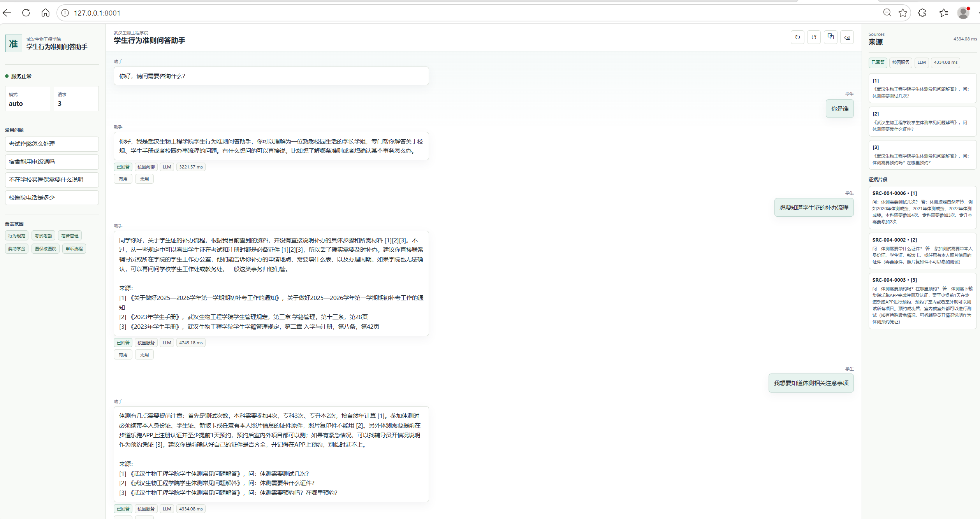The height and width of the screenshot is (519, 980).
Task: Click the 模式 auto status box
Action: (28, 99)
